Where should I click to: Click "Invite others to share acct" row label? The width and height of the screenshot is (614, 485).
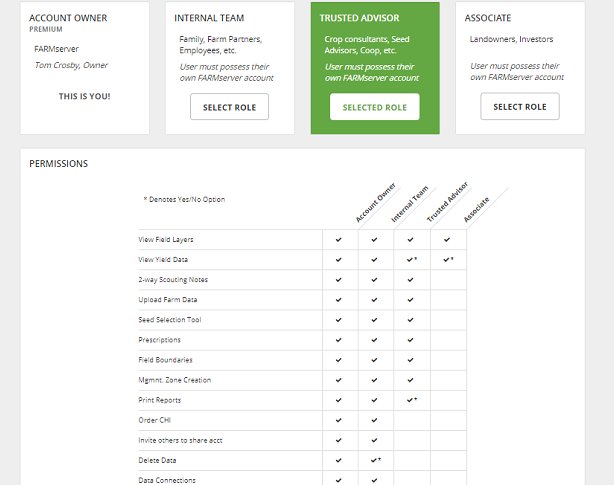(180, 440)
